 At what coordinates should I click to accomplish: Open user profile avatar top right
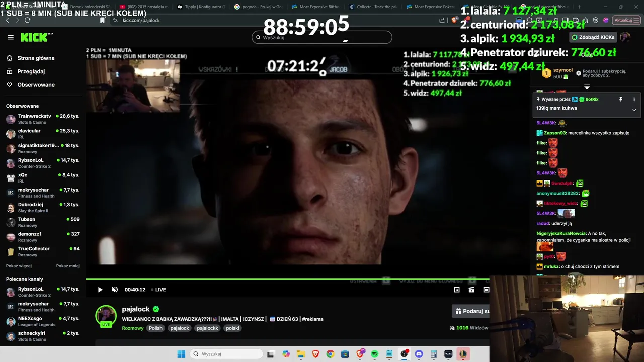625,37
